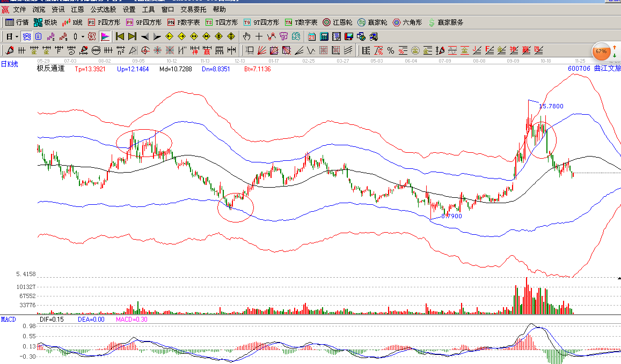Open the 六角形 hexagon tool
The width and height of the screenshot is (621, 364).
coord(407,23)
